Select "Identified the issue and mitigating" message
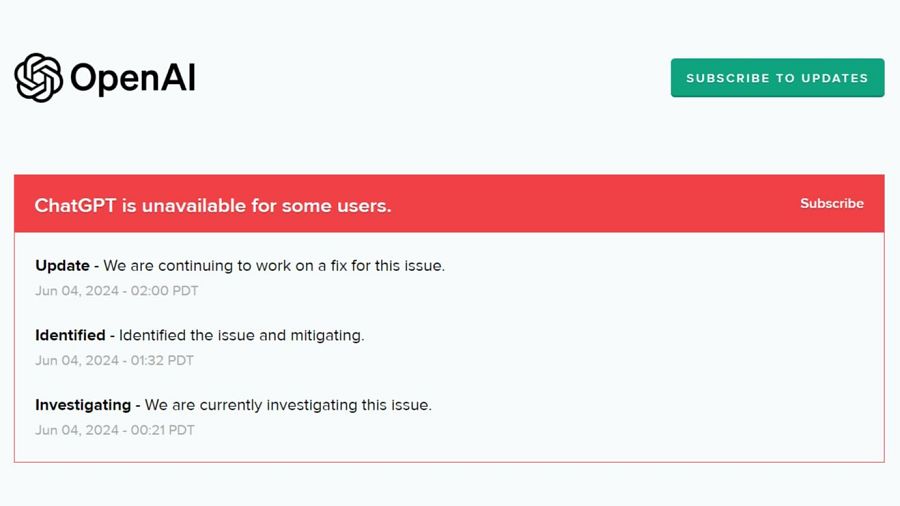Viewport: 900px width, 506px height. (x=241, y=336)
